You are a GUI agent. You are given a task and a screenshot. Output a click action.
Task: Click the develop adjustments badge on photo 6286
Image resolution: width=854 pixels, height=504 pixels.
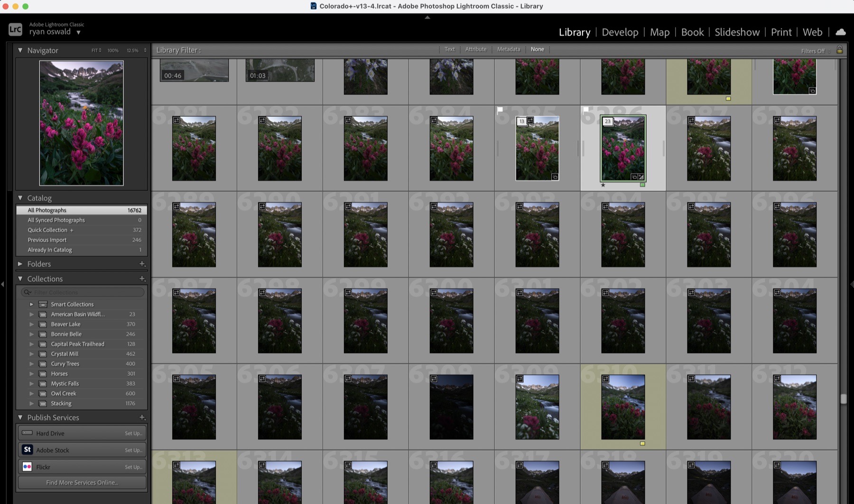tap(641, 177)
